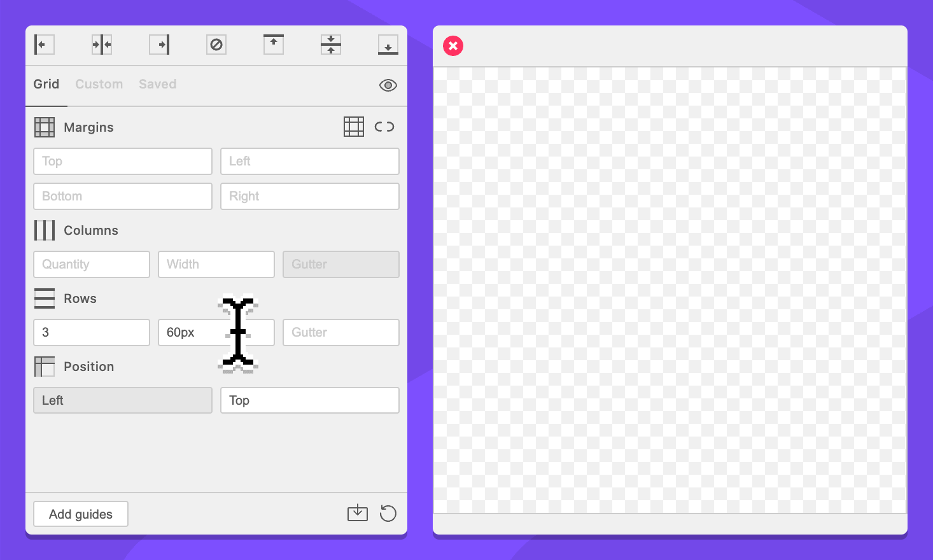933x560 pixels.
Task: Select Left in the Position section
Action: [123, 400]
